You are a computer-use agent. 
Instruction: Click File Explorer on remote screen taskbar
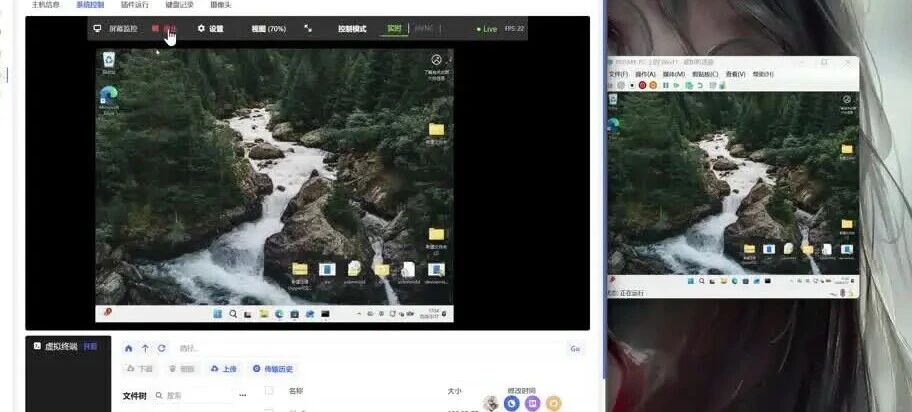click(x=264, y=314)
